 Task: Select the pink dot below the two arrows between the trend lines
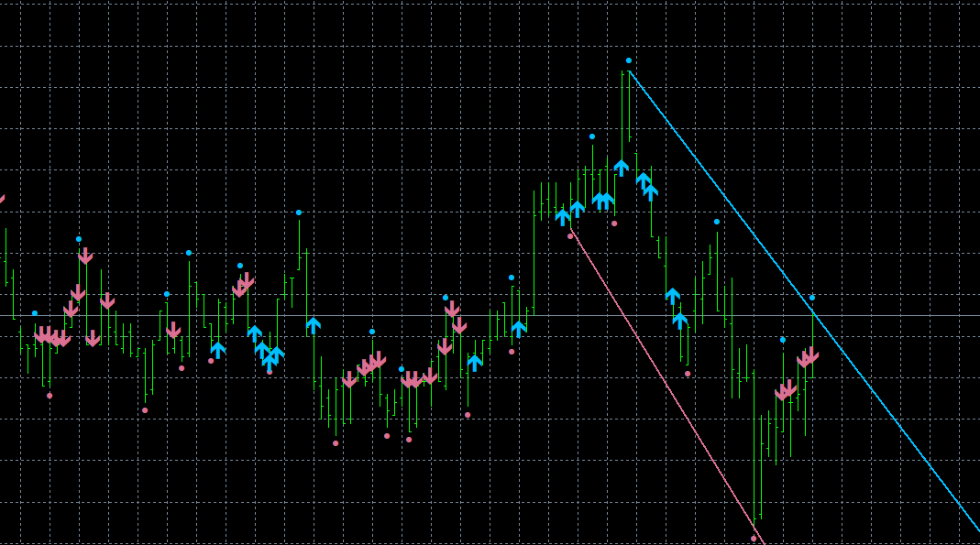688,374
